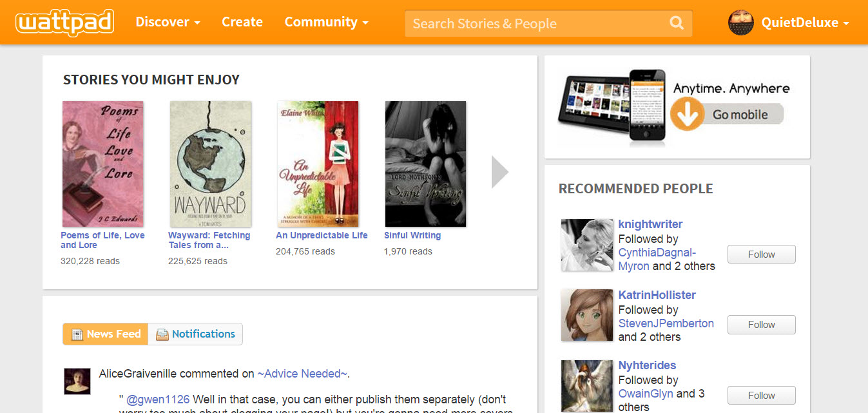The width and height of the screenshot is (868, 413).
Task: Open knightwriter's profile picture
Action: [586, 245]
